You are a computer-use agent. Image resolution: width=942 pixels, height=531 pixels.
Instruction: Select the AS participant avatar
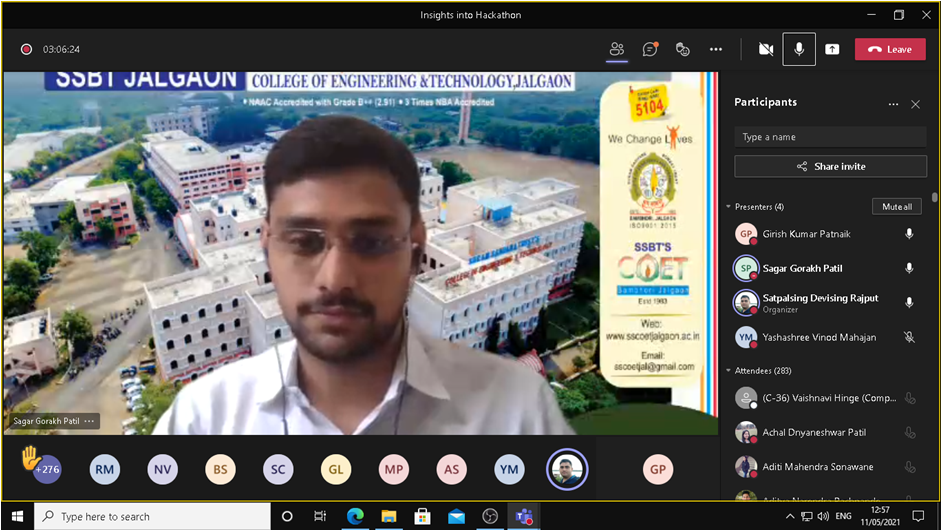pos(452,470)
